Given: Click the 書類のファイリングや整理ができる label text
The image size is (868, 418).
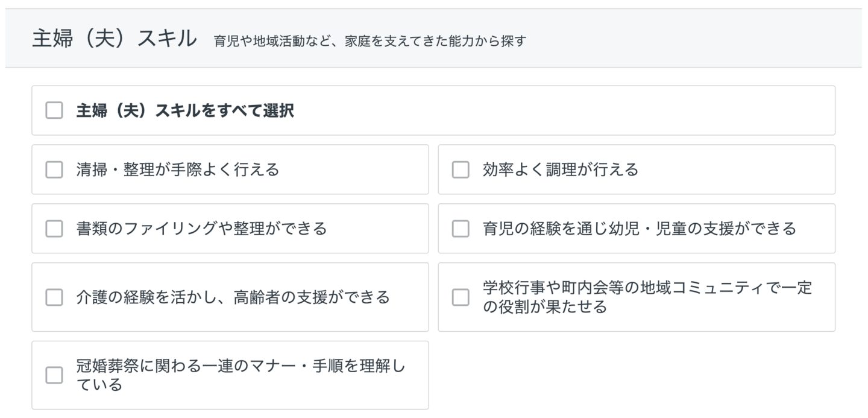Looking at the screenshot, I should [x=201, y=229].
